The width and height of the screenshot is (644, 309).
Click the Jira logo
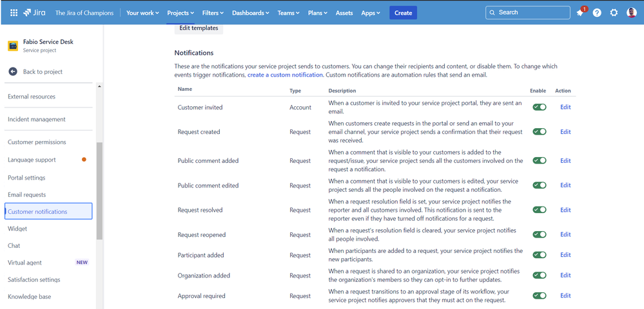[35, 13]
